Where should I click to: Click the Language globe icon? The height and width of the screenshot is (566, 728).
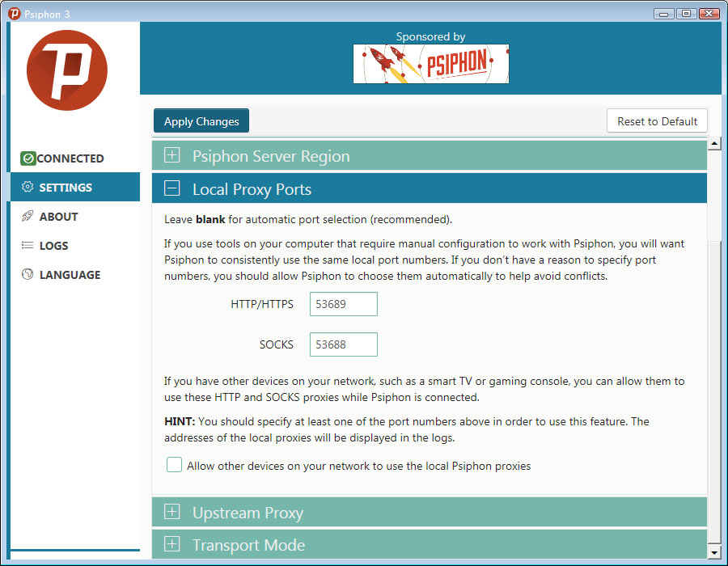pyautogui.click(x=28, y=274)
